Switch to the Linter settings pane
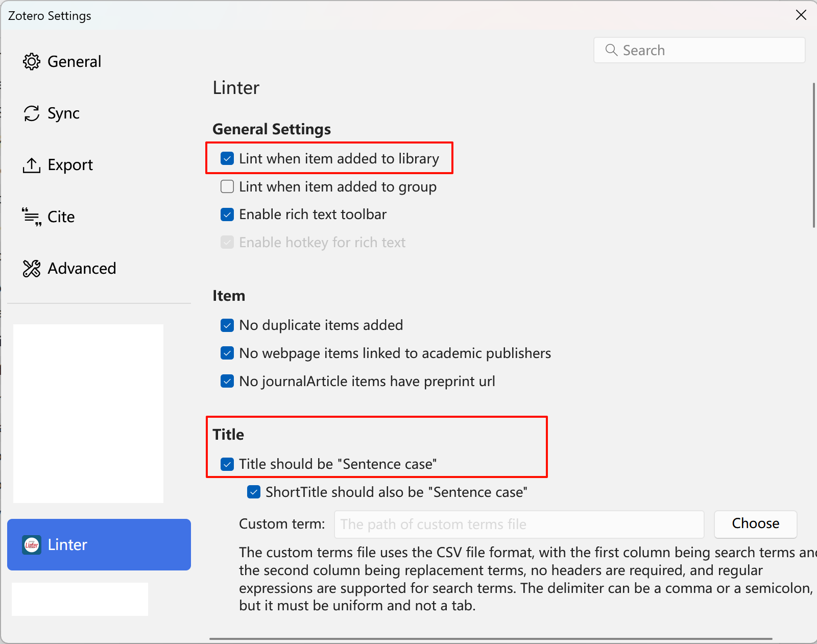The height and width of the screenshot is (644, 817). [99, 544]
